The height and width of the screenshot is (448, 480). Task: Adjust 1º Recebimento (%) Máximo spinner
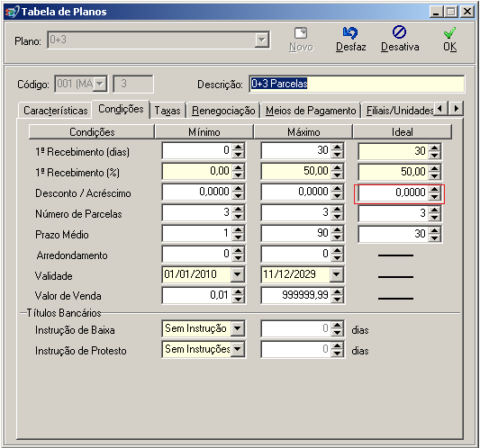(x=337, y=171)
